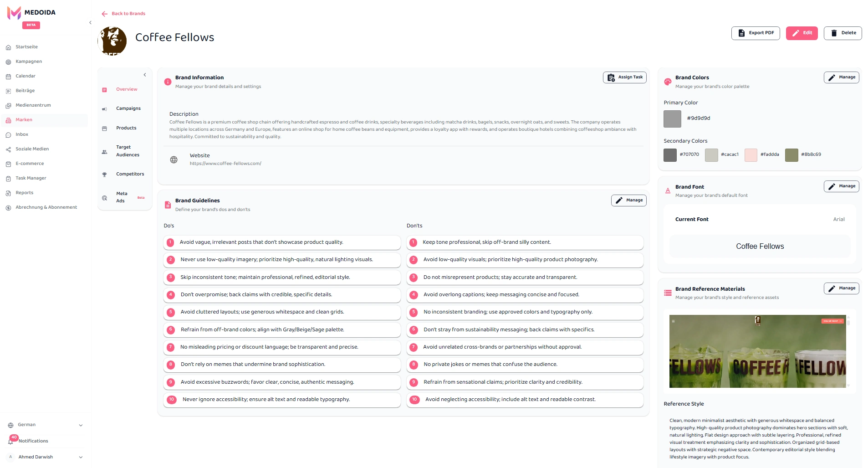Click the Assign Task button

coord(625,77)
